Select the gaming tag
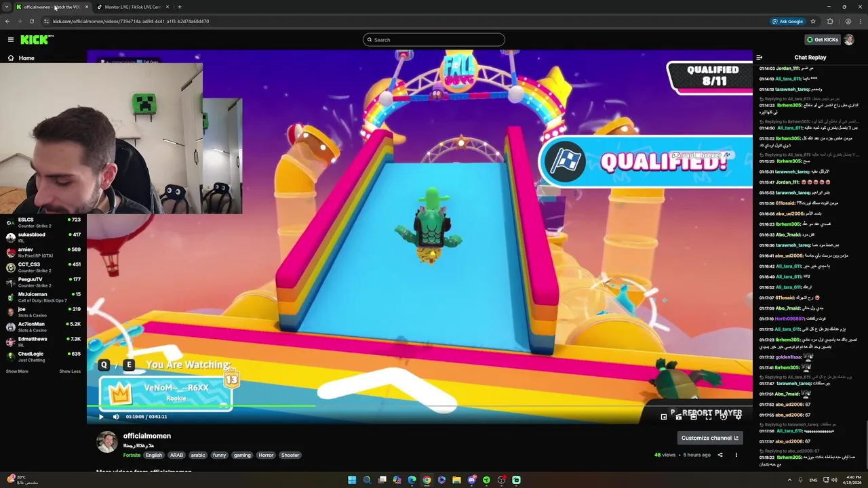The height and width of the screenshot is (488, 868). [242, 455]
